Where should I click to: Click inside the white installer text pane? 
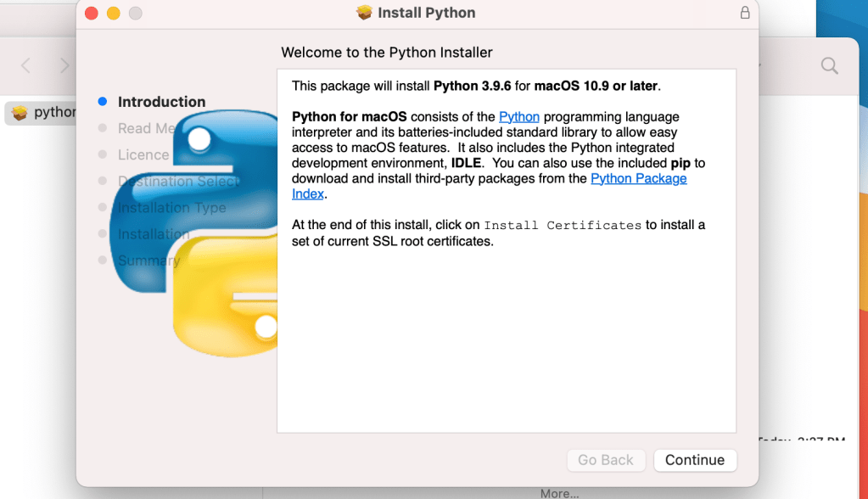pos(506,339)
